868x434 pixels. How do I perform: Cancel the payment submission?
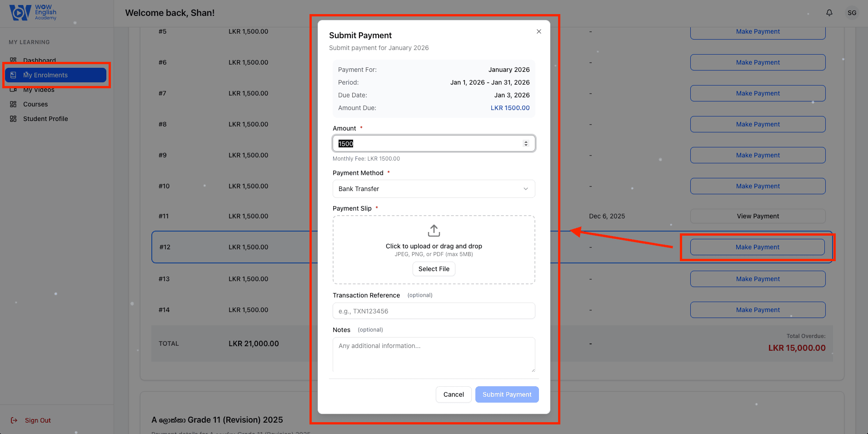click(453, 394)
